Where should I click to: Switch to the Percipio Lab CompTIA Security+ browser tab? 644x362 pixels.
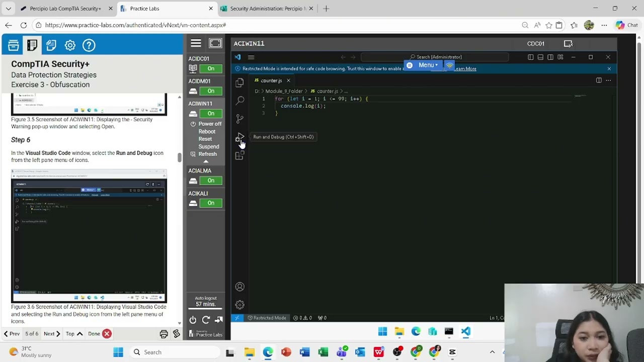[65, 9]
